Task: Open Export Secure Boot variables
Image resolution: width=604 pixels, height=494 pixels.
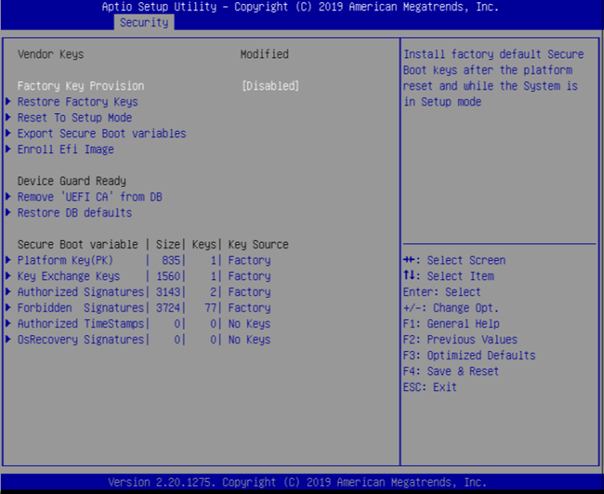Action: coord(101,134)
